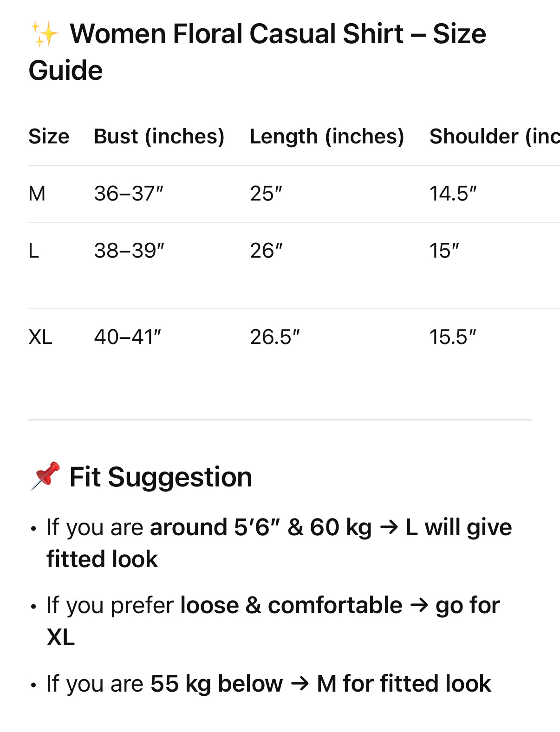Viewport: 560px width, 732px height.
Task: Click the 36–37″ bust measurement
Action: coord(129,194)
